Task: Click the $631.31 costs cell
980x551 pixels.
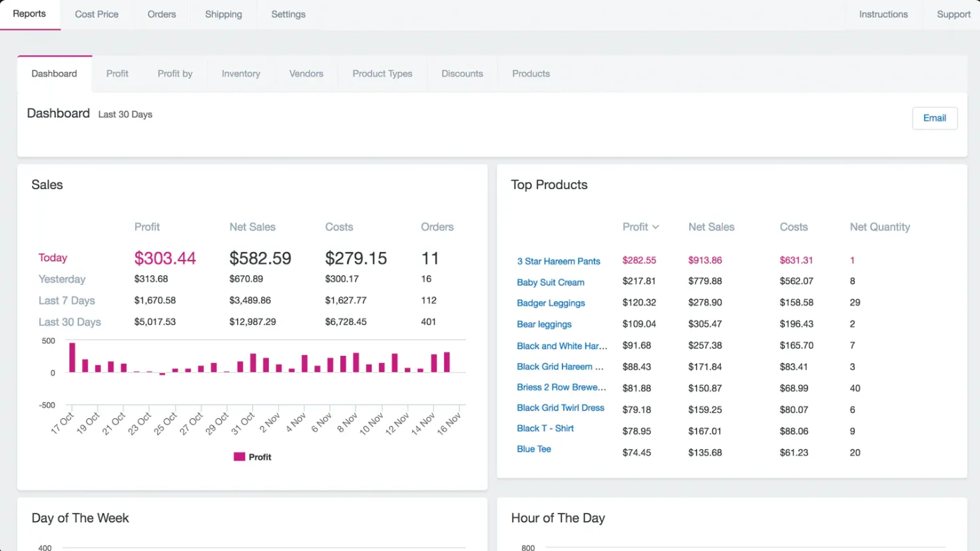Action: (x=796, y=261)
